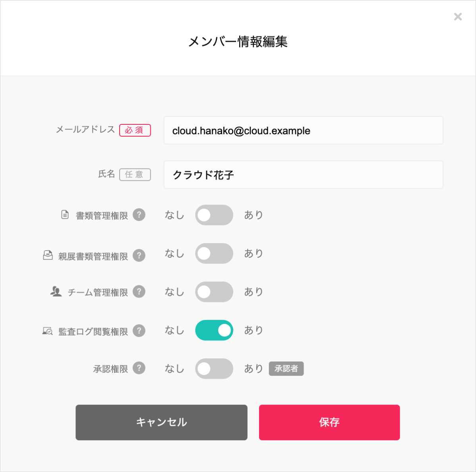Focus the メールアドレス input field
The height and width of the screenshot is (472, 476).
click(x=303, y=131)
